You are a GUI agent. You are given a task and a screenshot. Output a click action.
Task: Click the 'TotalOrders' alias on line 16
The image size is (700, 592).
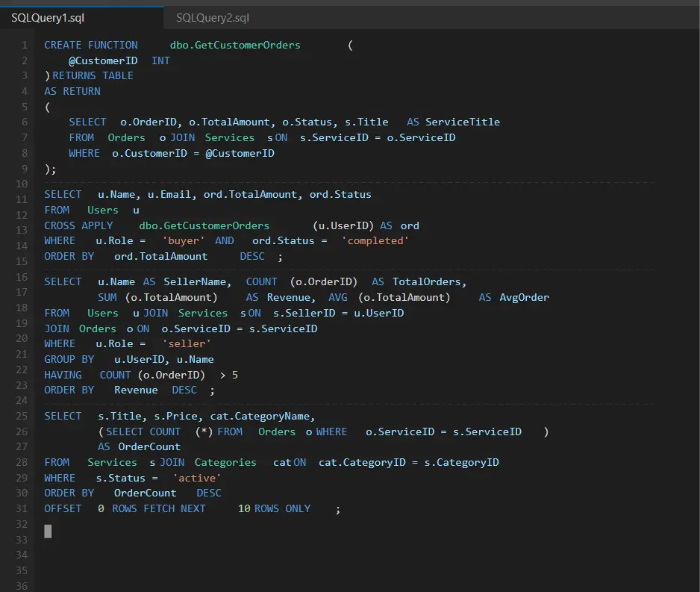click(426, 282)
